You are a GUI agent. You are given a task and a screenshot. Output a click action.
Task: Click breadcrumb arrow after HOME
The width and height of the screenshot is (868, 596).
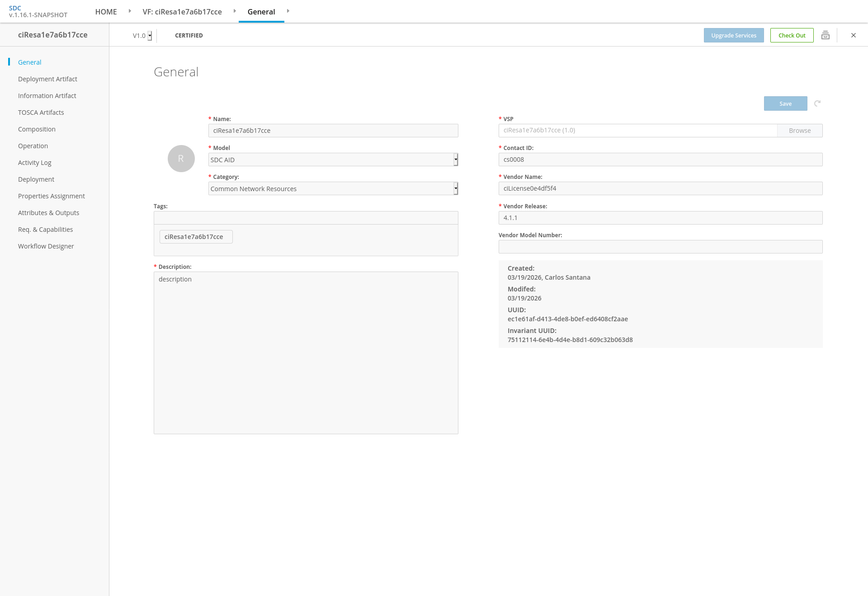130,11
